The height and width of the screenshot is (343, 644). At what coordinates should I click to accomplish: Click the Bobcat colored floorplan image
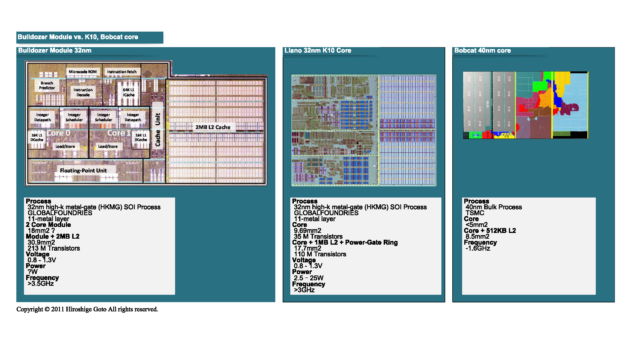tap(526, 105)
